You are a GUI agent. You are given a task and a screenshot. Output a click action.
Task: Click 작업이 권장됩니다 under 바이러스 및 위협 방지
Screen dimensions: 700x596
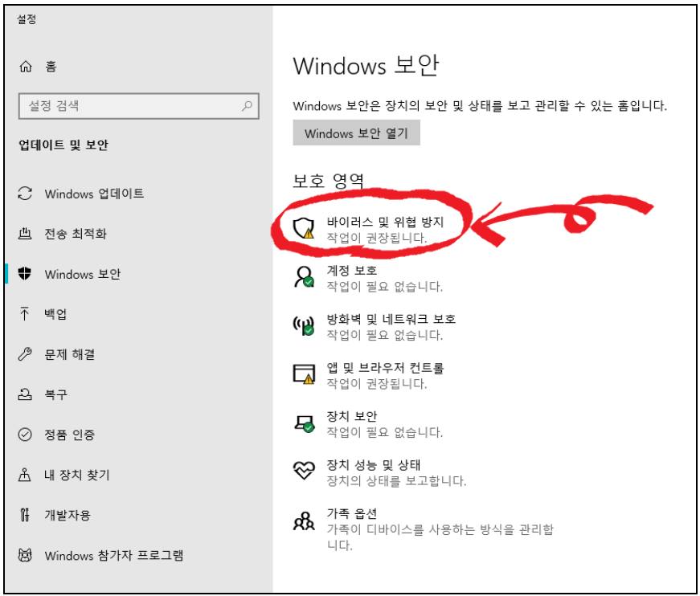tap(377, 237)
